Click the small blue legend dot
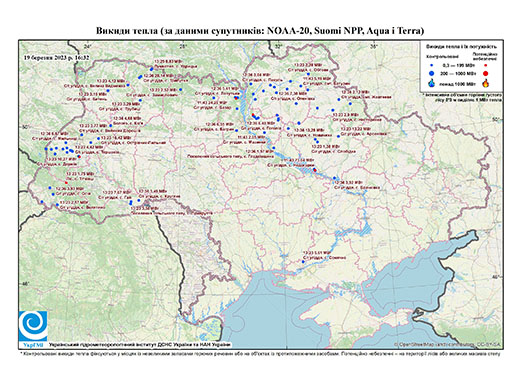520x368 pixels. (432, 66)
